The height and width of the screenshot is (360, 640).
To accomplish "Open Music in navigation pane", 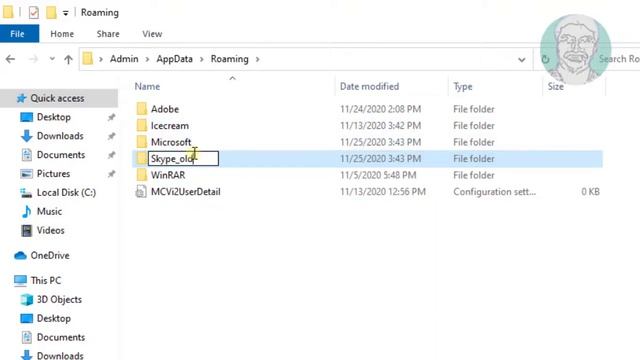I will tap(49, 211).
